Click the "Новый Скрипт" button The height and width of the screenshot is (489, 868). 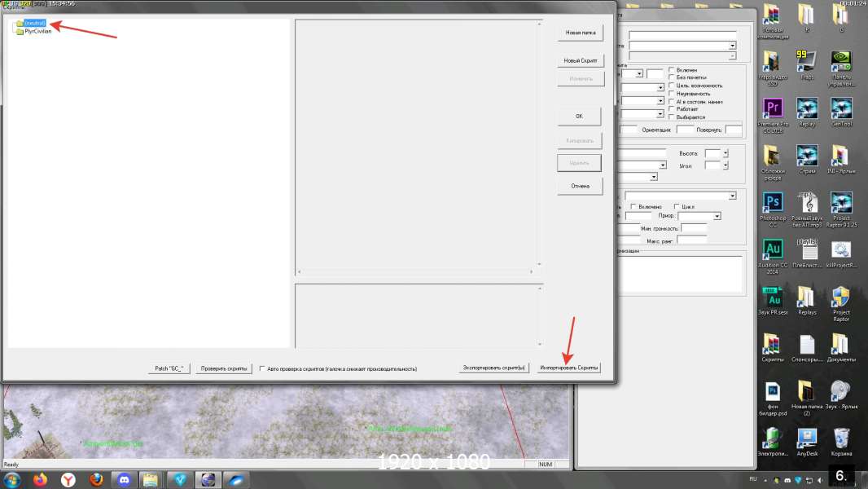580,60
